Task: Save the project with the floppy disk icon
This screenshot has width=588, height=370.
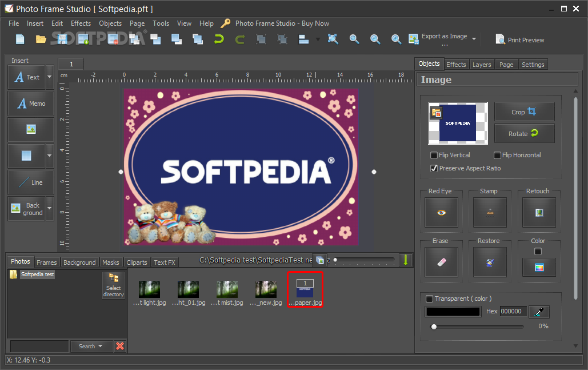Action: click(x=62, y=39)
